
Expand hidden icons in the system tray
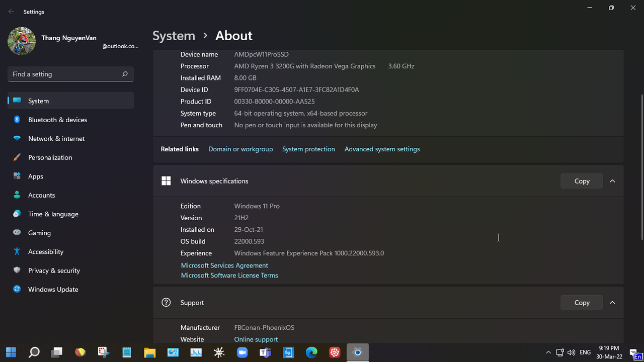548,352
